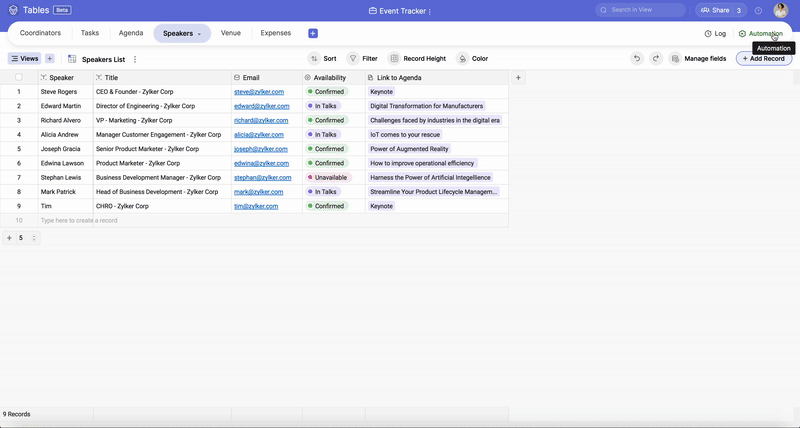Toggle the select-all records checkbox
800x428 pixels.
(19, 77)
